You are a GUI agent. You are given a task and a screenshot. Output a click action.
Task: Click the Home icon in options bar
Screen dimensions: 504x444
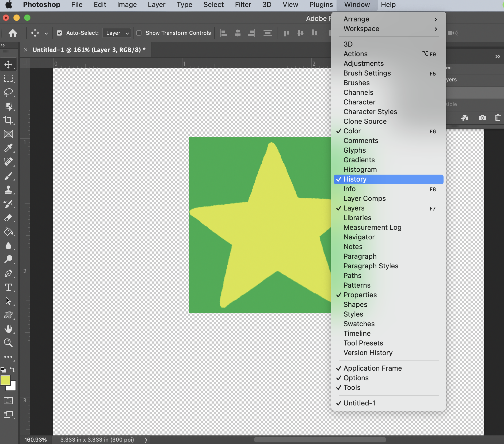point(13,33)
